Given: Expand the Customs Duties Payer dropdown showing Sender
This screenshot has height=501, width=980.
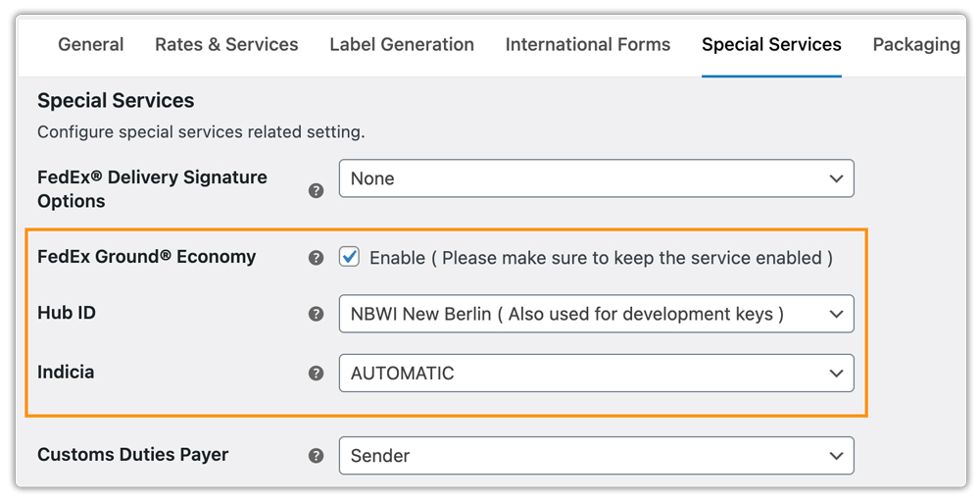Looking at the screenshot, I should (x=596, y=455).
